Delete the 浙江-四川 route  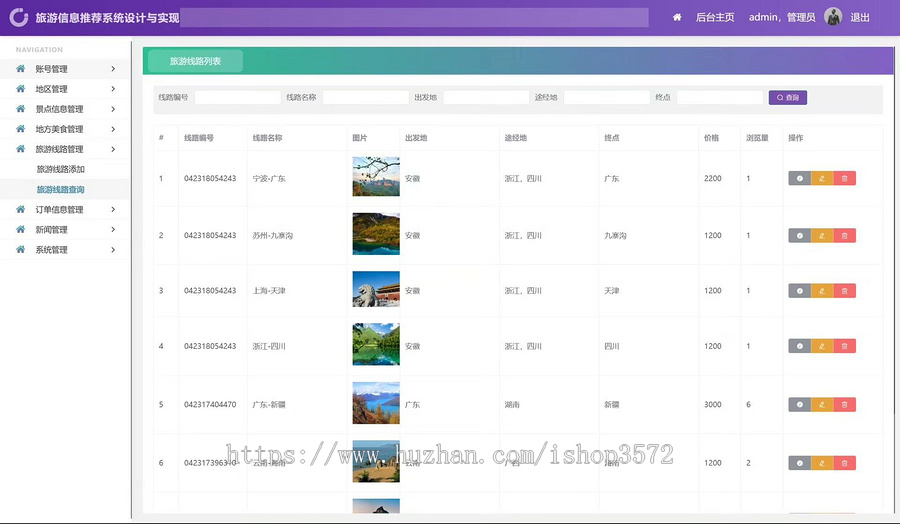point(844,346)
